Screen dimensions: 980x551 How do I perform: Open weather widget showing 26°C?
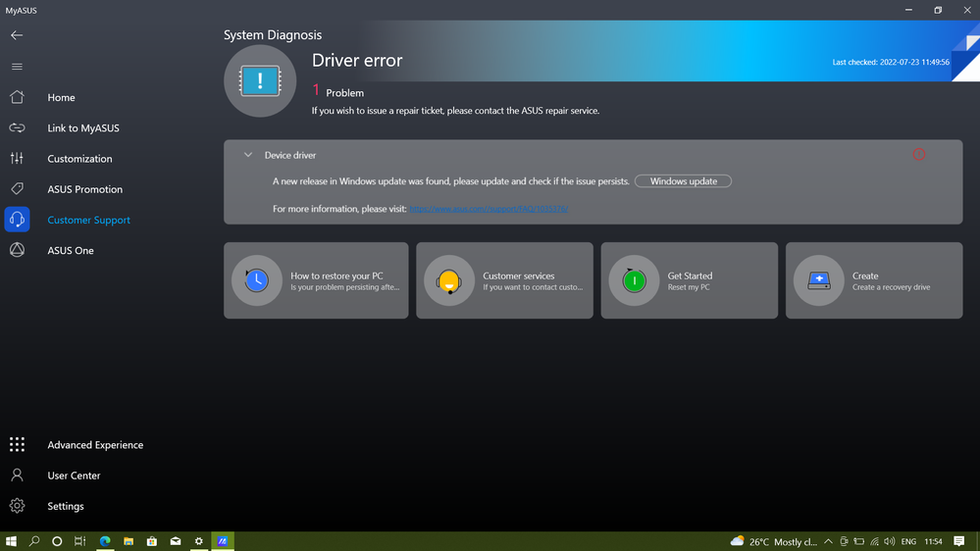pos(774,541)
